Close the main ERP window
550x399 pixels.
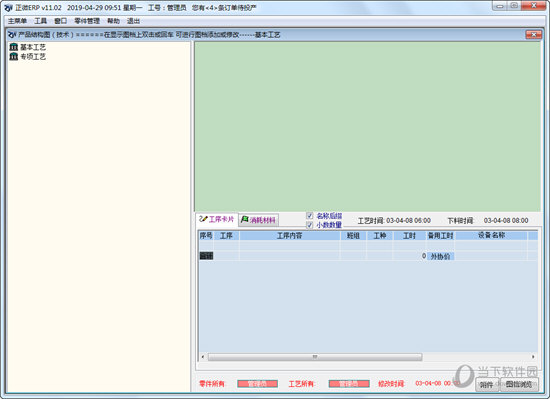(x=534, y=6)
